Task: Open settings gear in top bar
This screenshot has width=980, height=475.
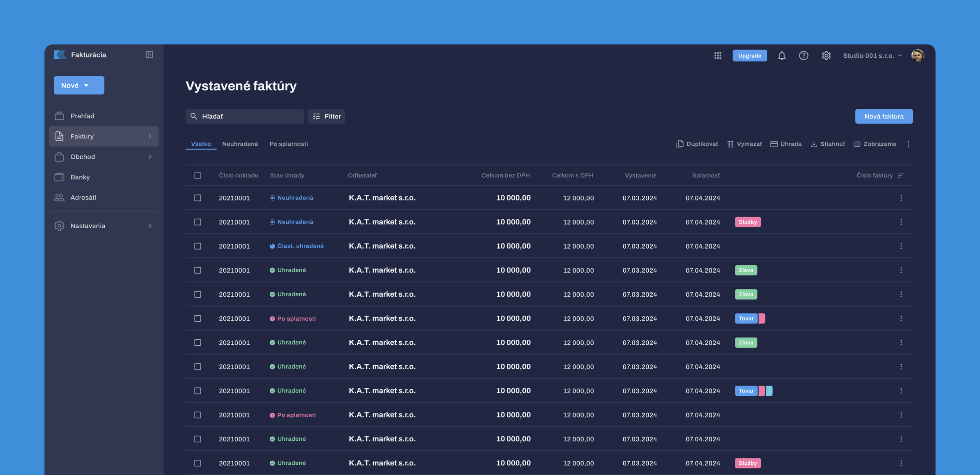Action: 826,56
